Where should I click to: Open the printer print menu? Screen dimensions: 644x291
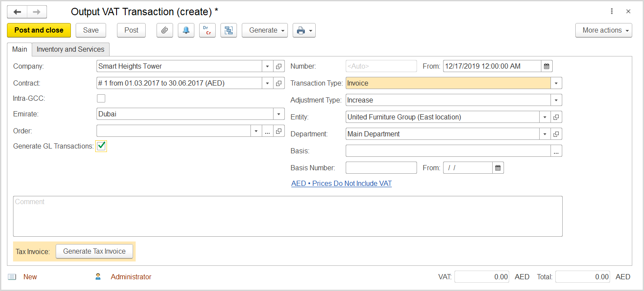click(304, 30)
